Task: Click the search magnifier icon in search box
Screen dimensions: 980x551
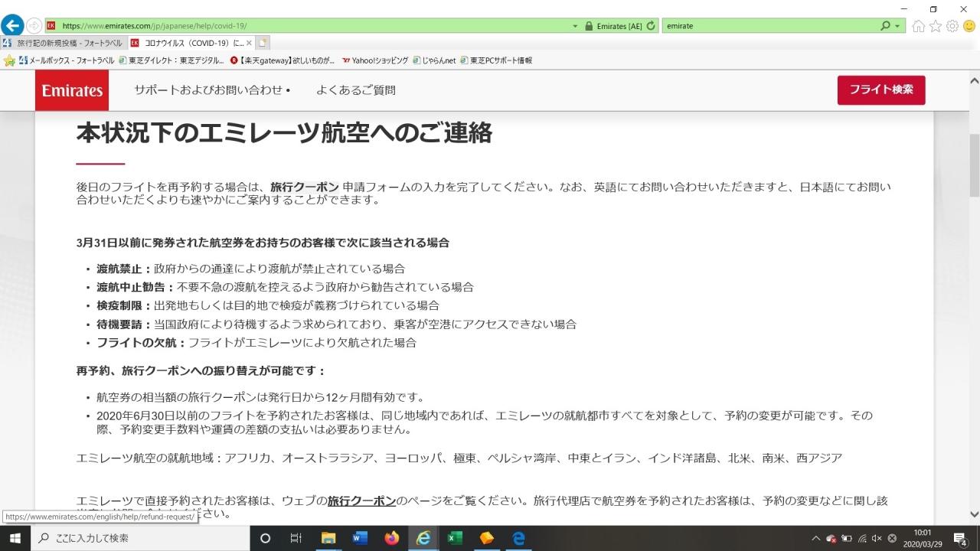Action: [887, 25]
